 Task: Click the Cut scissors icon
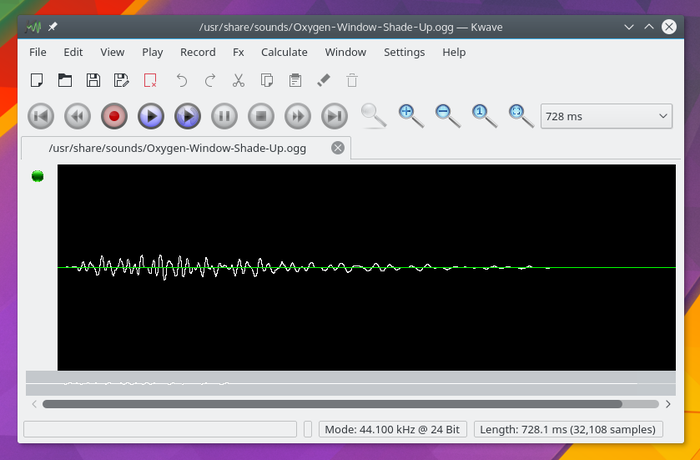coord(238,81)
